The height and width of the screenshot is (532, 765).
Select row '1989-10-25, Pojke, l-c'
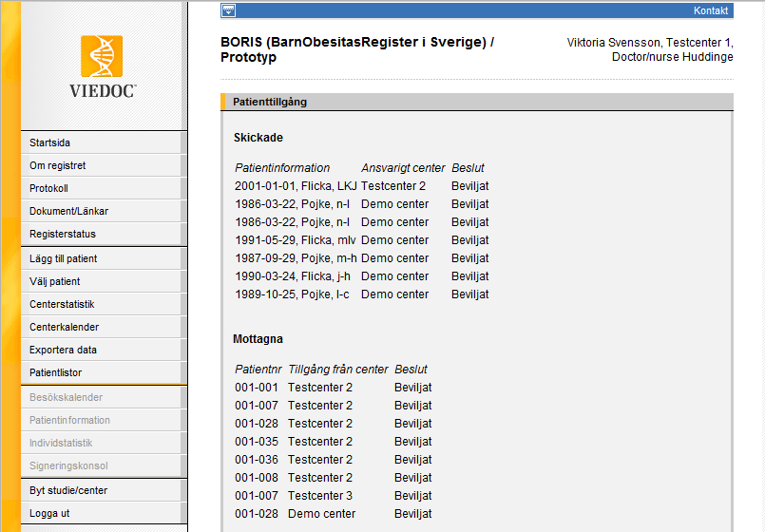coord(292,294)
